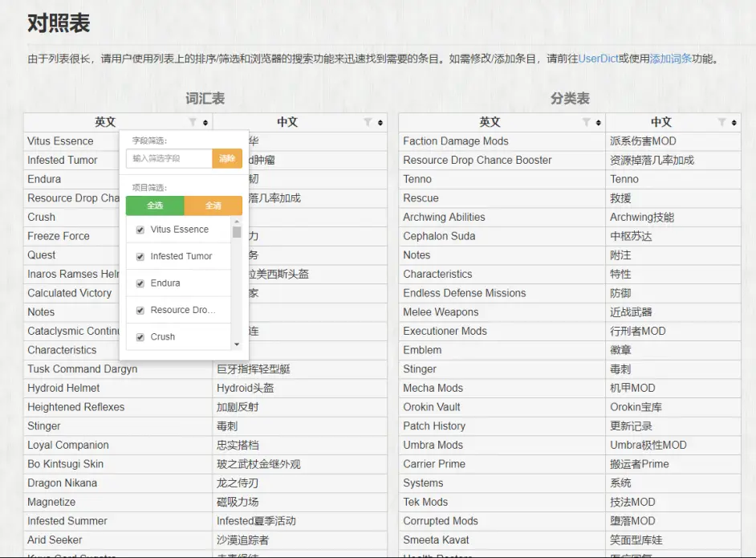Open the 添加词条 link
The height and width of the screenshot is (558, 756).
click(x=671, y=59)
